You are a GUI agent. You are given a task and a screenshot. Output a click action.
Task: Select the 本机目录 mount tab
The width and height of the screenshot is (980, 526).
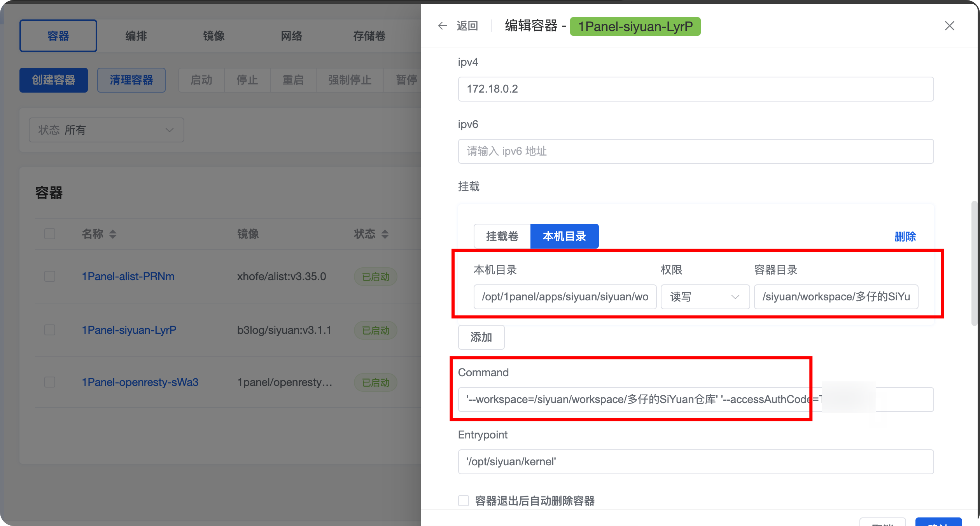[564, 236]
